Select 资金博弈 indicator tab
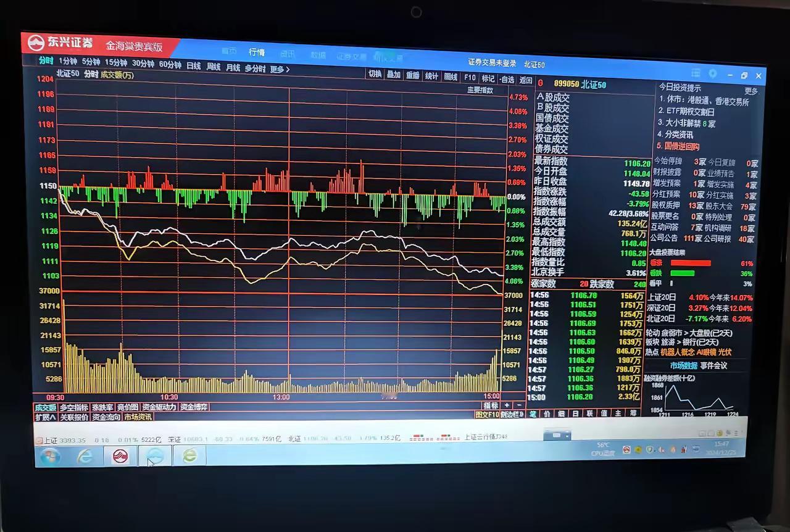This screenshot has width=790, height=532. coord(194,407)
